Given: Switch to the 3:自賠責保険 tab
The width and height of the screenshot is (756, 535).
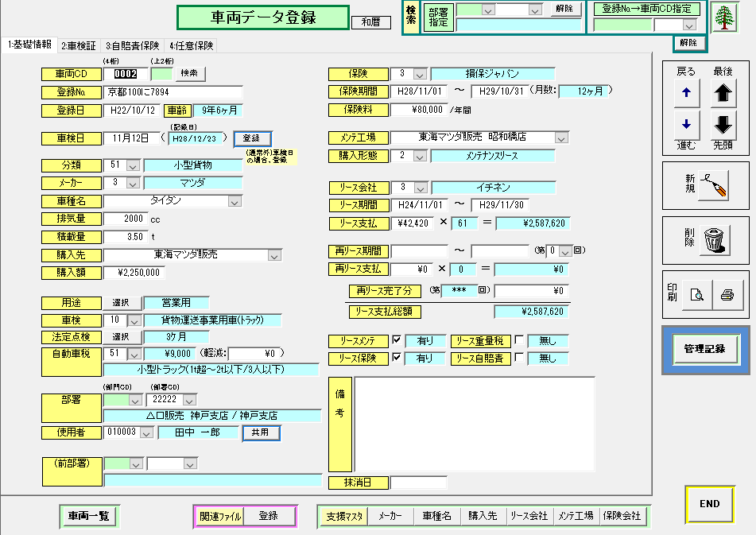Looking at the screenshot, I should click(x=133, y=46).
